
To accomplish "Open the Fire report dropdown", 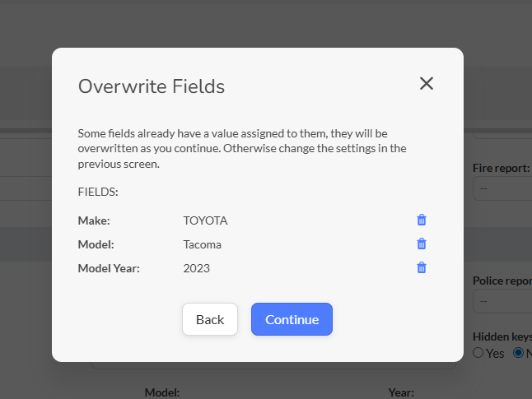I will (x=502, y=188).
